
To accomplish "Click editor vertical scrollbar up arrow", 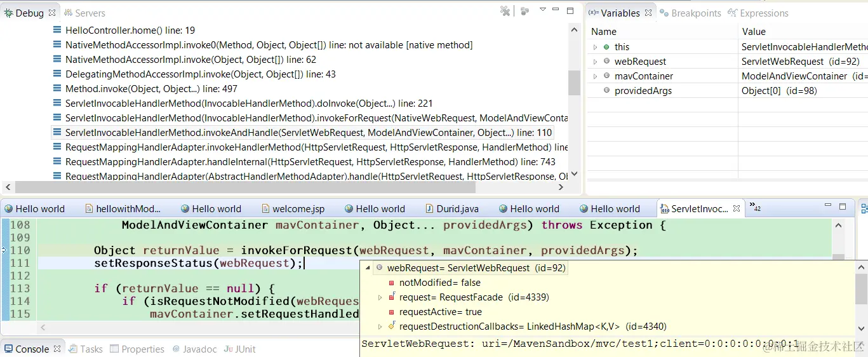I will tap(839, 225).
